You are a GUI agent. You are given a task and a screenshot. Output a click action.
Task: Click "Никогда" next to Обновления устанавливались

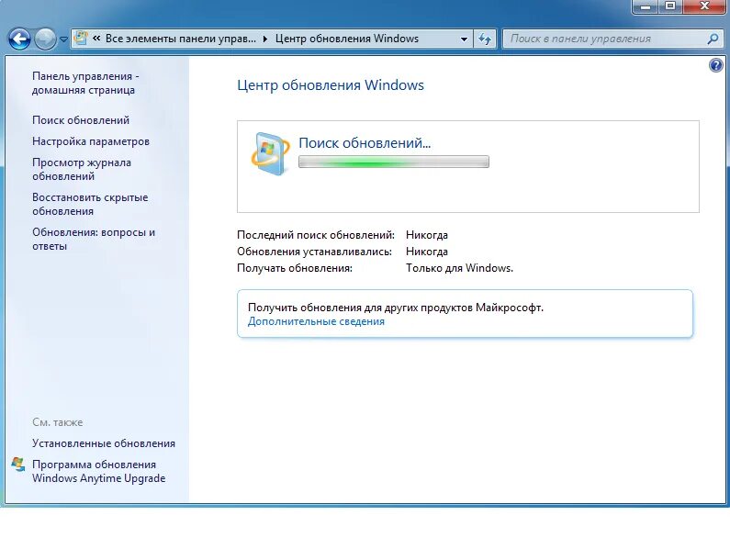427,252
